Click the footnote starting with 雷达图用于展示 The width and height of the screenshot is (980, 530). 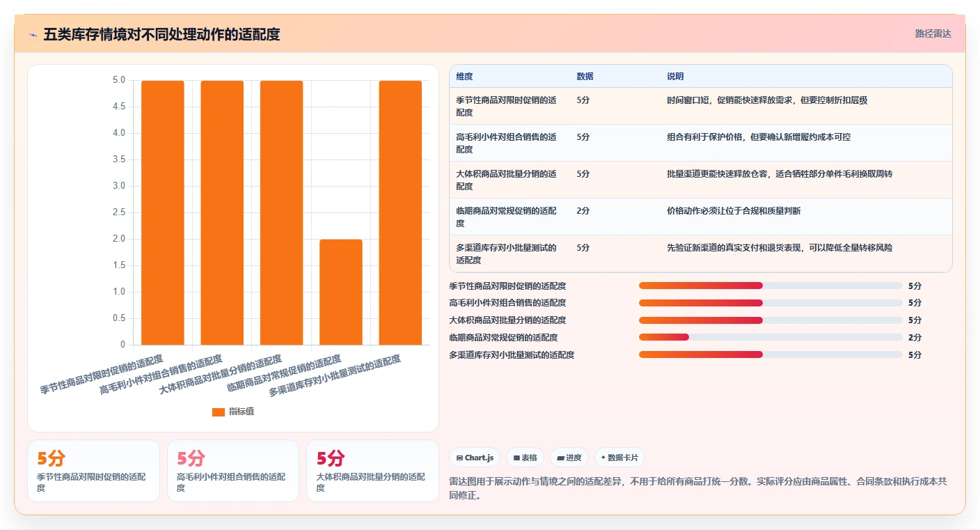(x=698, y=489)
